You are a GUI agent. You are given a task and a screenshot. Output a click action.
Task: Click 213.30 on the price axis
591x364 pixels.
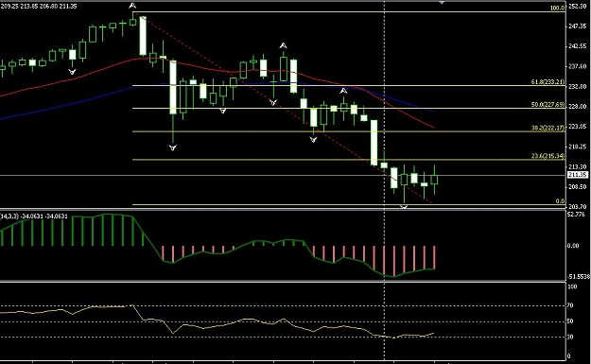coord(578,166)
